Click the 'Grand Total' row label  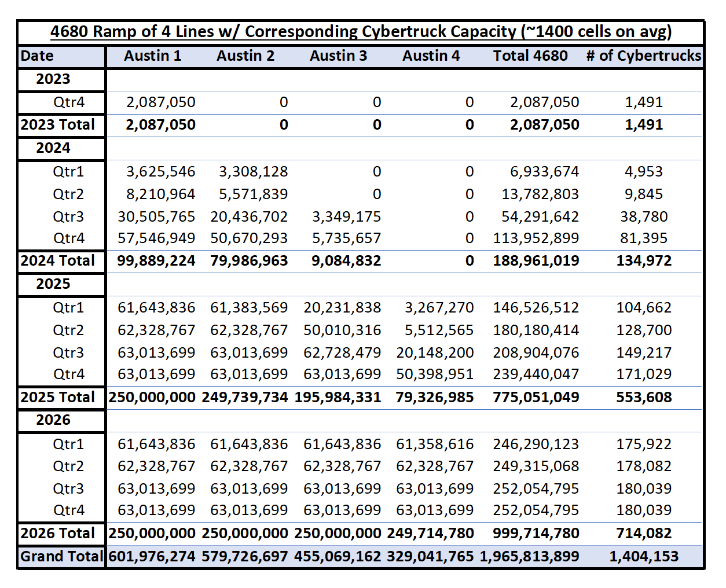[62, 557]
